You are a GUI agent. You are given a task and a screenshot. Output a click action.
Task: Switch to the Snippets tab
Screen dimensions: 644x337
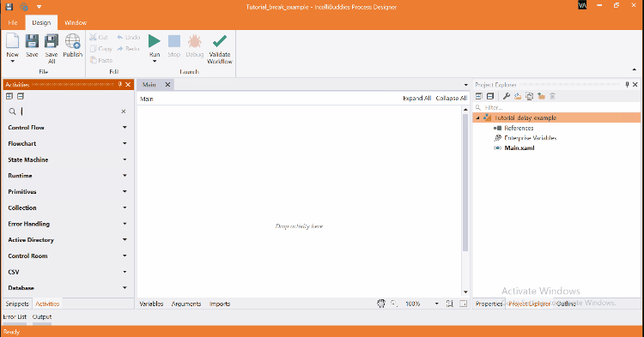[x=17, y=304]
